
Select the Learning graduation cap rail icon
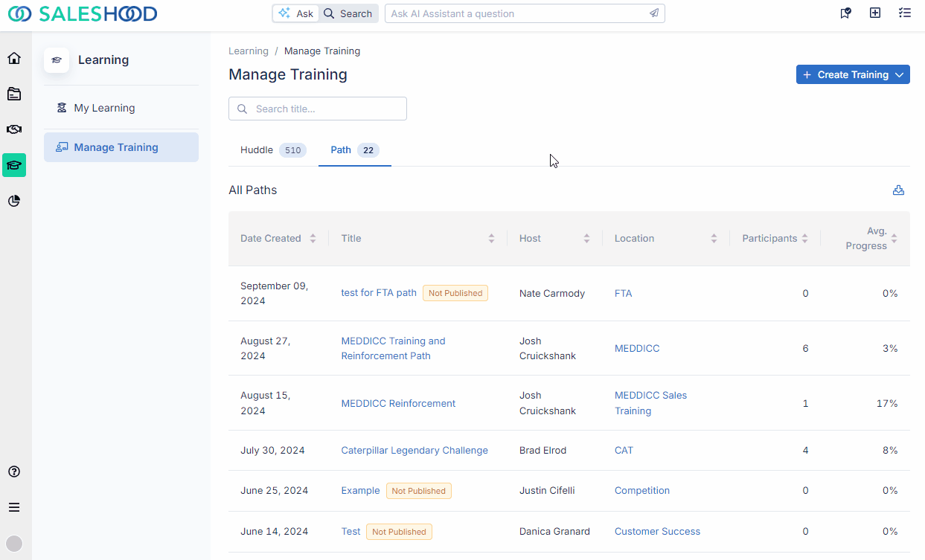click(x=14, y=165)
